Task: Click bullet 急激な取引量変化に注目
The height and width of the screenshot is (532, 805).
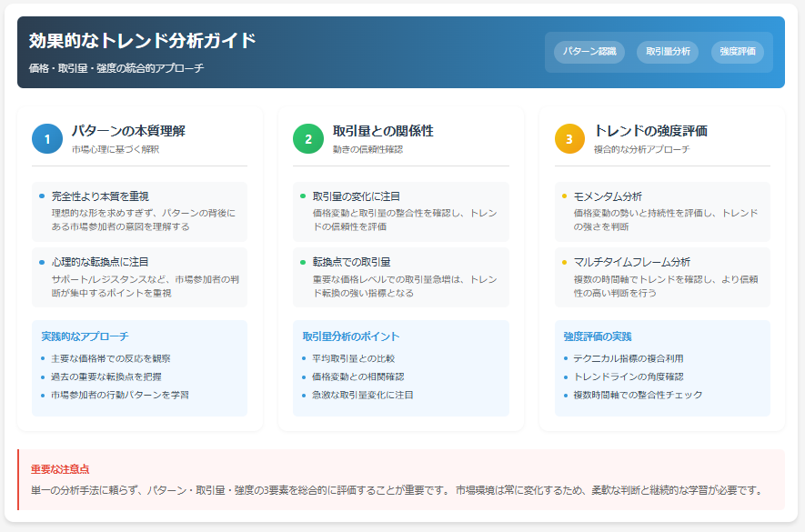Action: (362, 395)
